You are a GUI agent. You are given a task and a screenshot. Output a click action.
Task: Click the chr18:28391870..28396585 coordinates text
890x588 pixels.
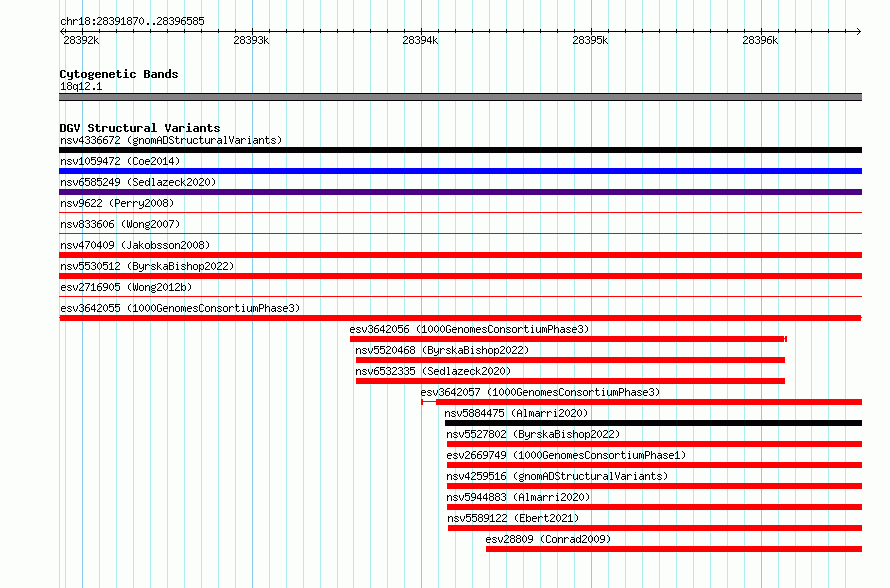[x=132, y=22]
